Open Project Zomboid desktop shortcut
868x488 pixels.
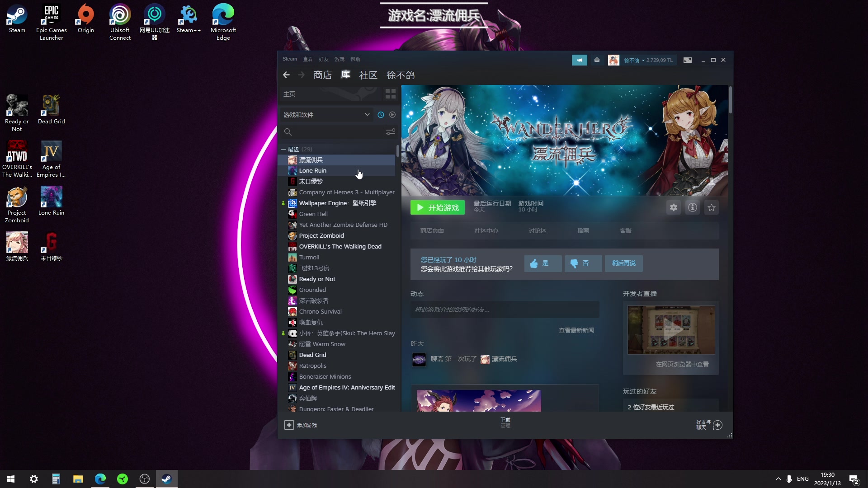(x=17, y=205)
